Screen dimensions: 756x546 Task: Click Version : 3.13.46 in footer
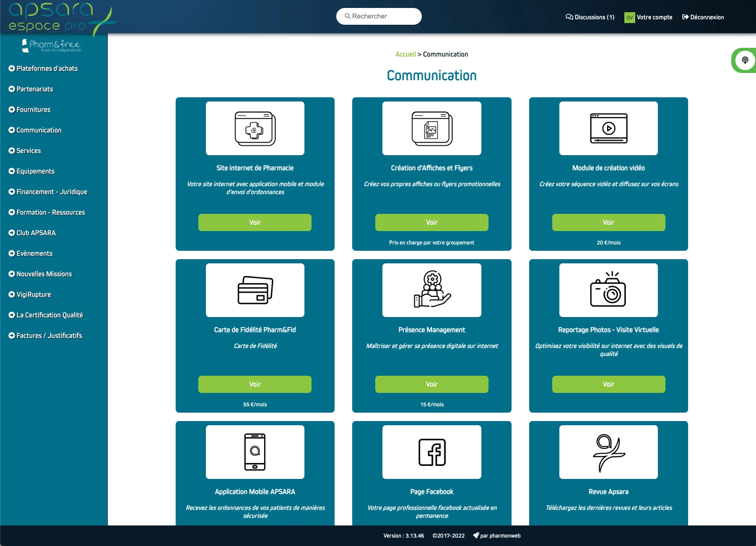(x=403, y=536)
